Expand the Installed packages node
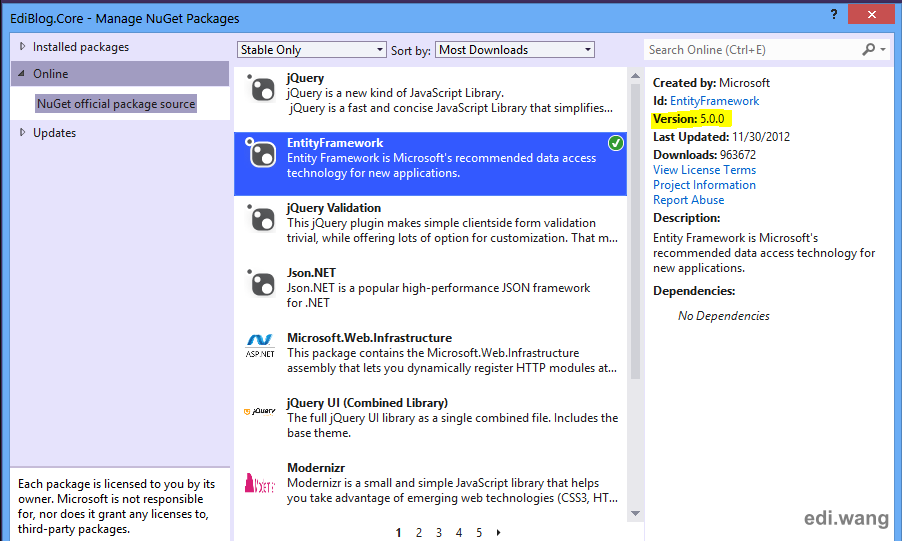Screen dimensions: 902x541 (22, 46)
